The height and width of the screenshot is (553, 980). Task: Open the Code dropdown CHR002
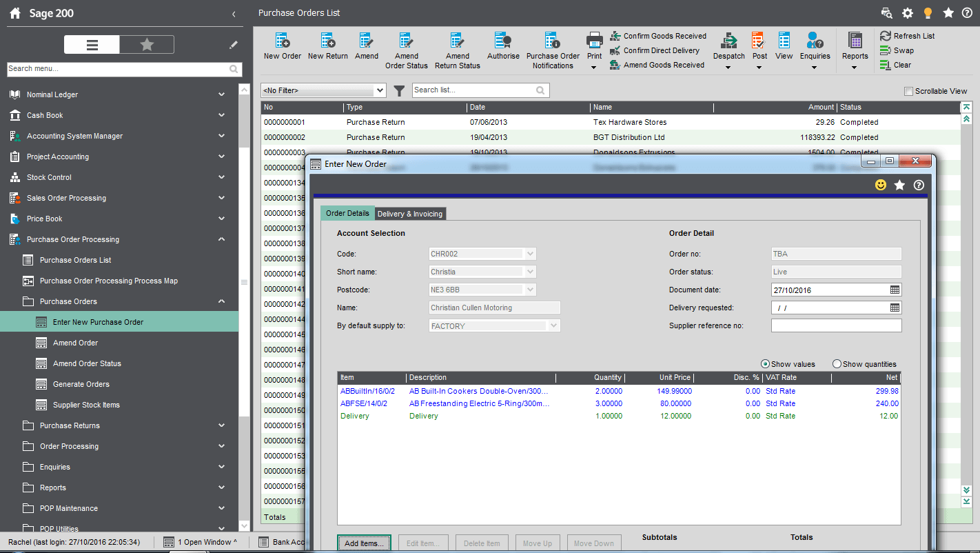(530, 254)
